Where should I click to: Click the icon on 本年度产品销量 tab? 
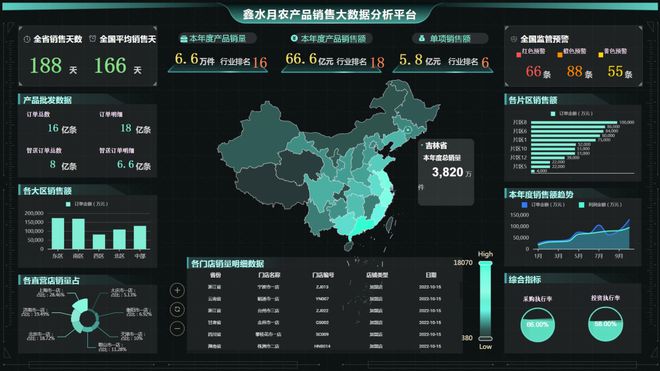[184, 39]
